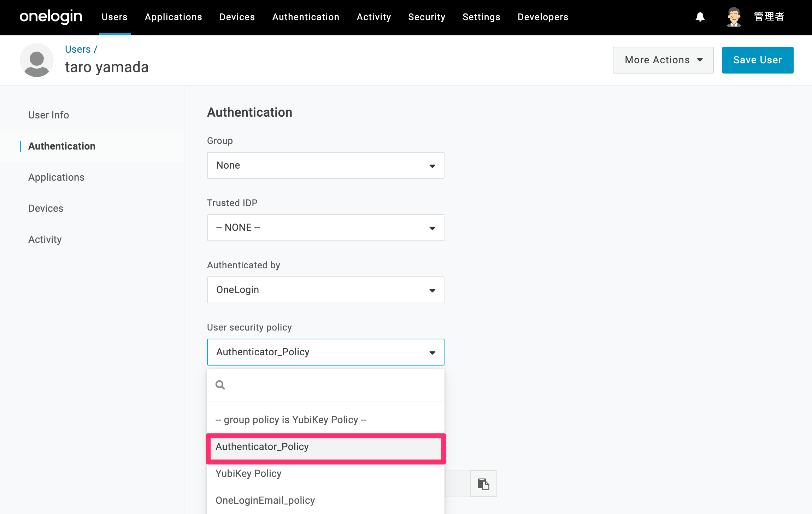Select Authentication in the sidebar
This screenshot has width=812, height=514.
62,146
